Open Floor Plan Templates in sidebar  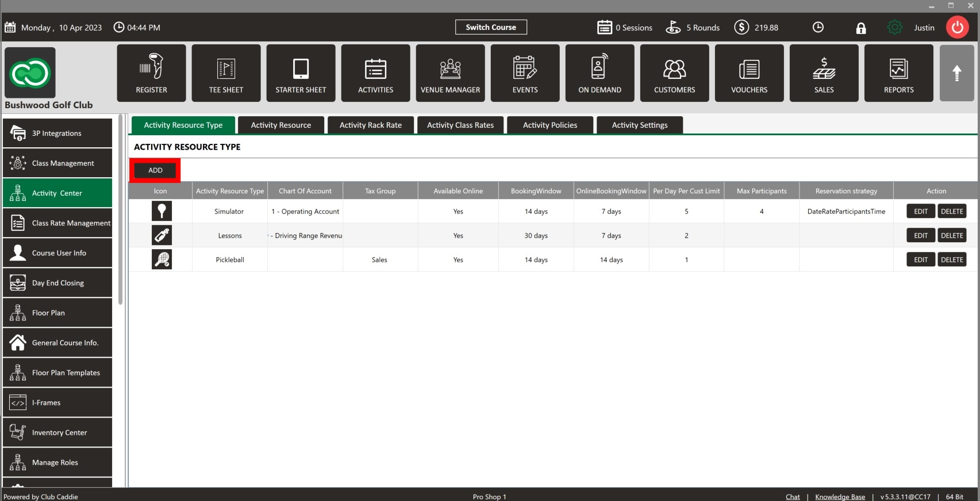point(57,372)
